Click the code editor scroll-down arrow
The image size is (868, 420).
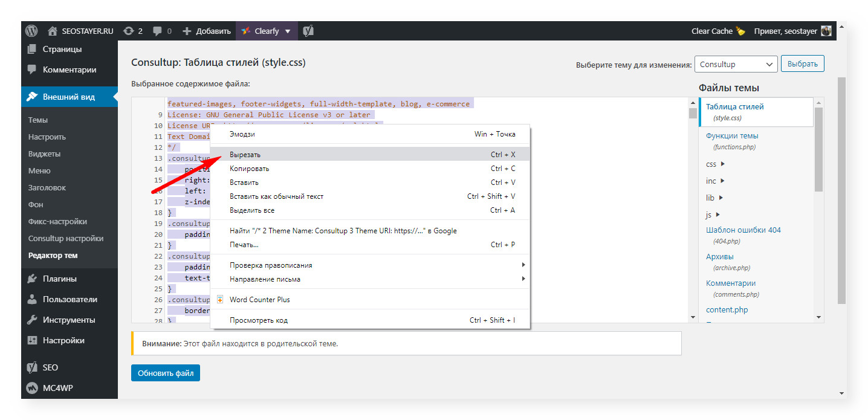pyautogui.click(x=693, y=318)
